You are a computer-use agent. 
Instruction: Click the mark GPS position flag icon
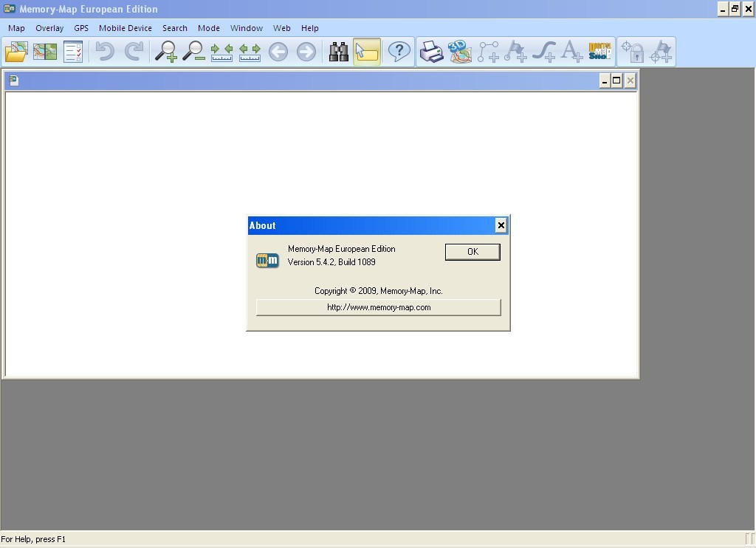click(661, 51)
